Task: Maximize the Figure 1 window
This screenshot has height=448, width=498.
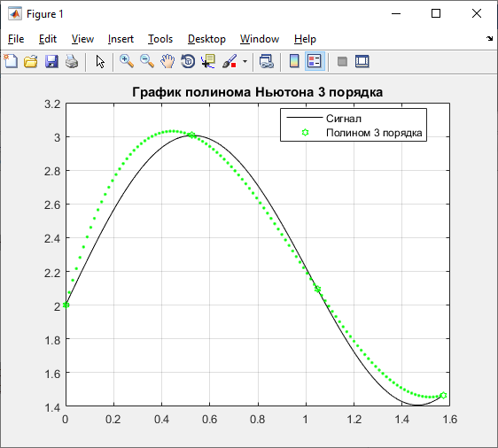Action: click(436, 13)
